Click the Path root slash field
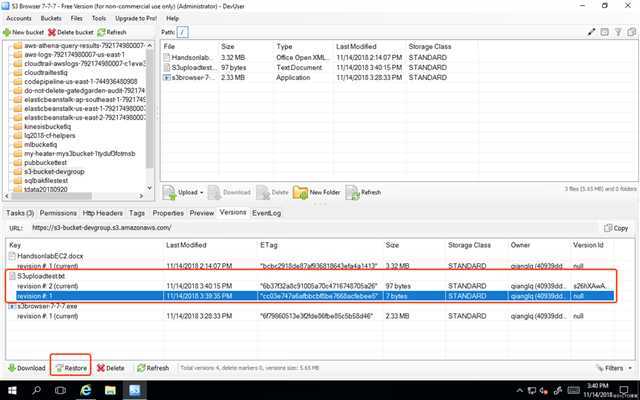 tap(182, 32)
